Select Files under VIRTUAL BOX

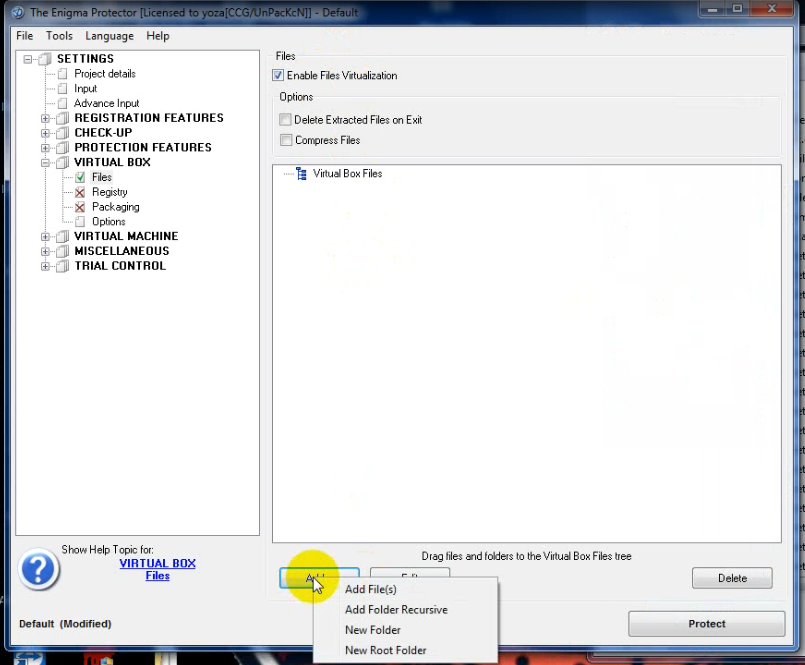(102, 177)
